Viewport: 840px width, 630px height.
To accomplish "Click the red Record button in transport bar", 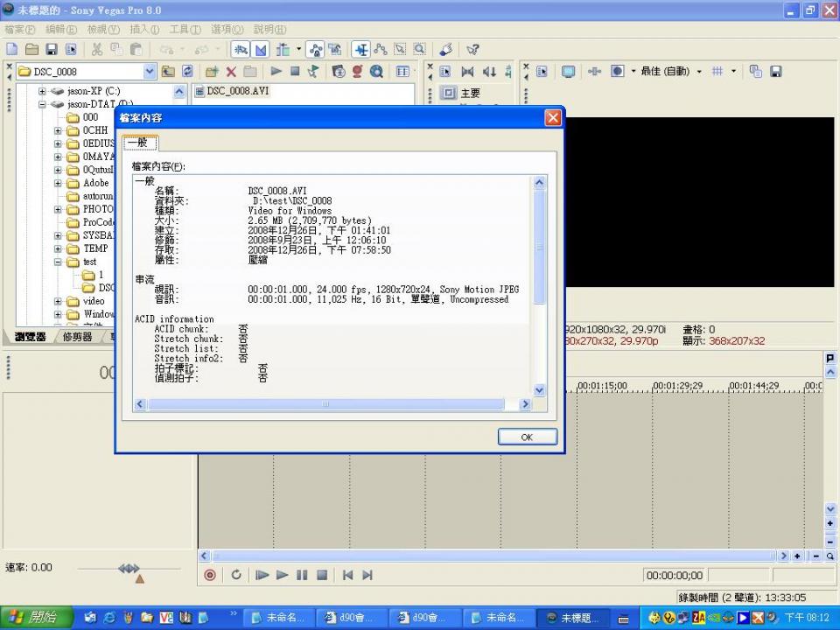I will click(210, 575).
